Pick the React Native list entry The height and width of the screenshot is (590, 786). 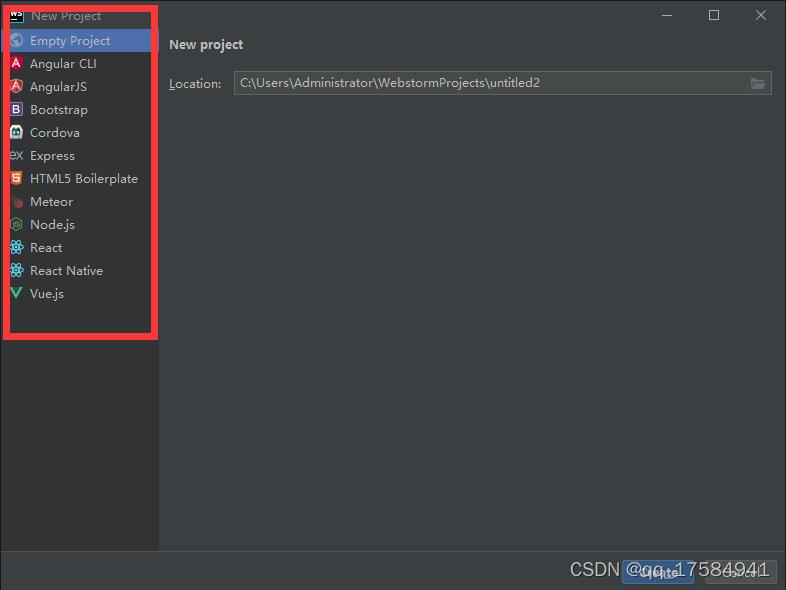coord(80,271)
